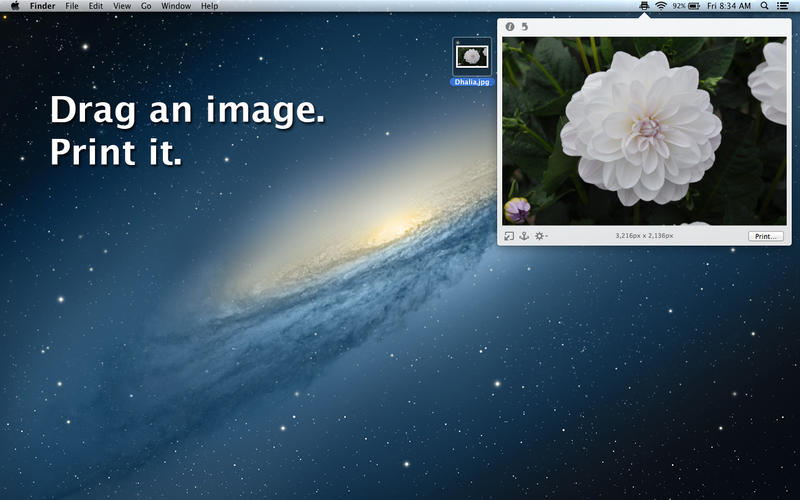Image resolution: width=800 pixels, height=500 pixels.
Task: Click the info icon in the popover
Action: pos(509,27)
